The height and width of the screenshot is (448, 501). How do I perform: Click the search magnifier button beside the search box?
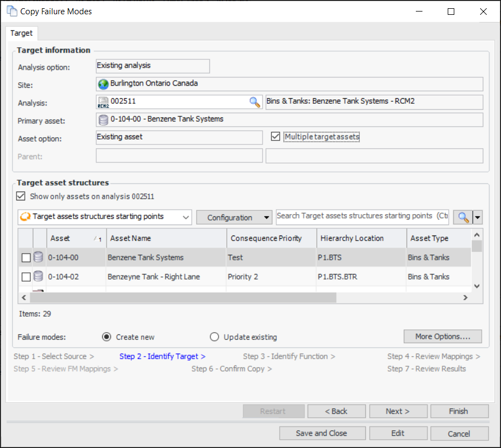[463, 217]
